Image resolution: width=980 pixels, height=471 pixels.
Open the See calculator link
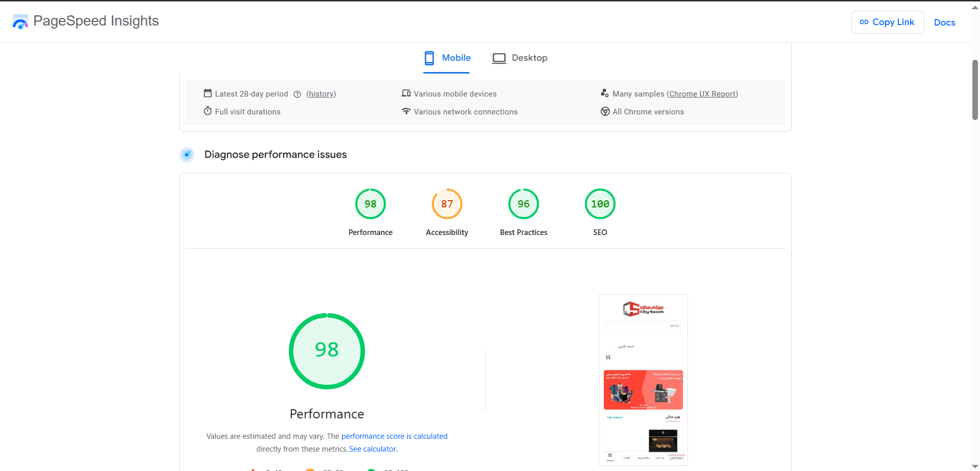click(x=373, y=449)
